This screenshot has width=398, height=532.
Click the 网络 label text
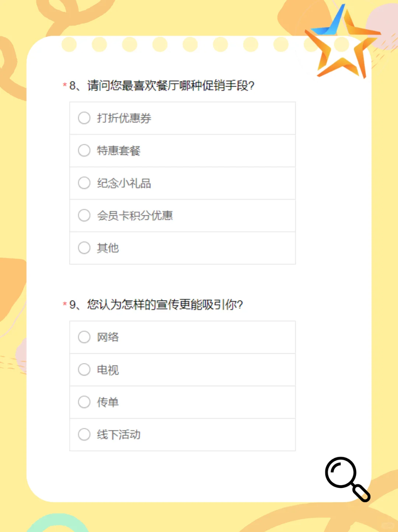tap(108, 337)
